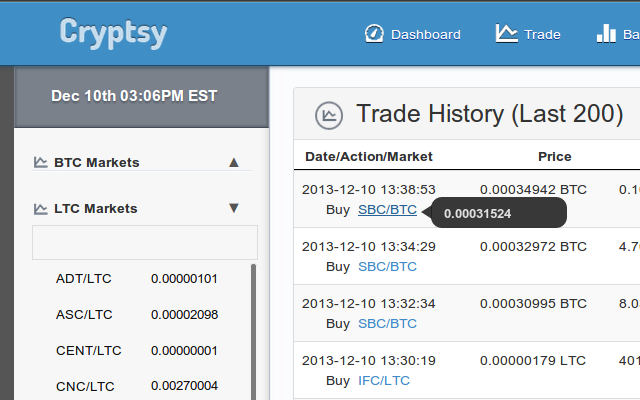Focus the market search box under LTC Markets
The height and width of the screenshot is (400, 640).
click(145, 242)
